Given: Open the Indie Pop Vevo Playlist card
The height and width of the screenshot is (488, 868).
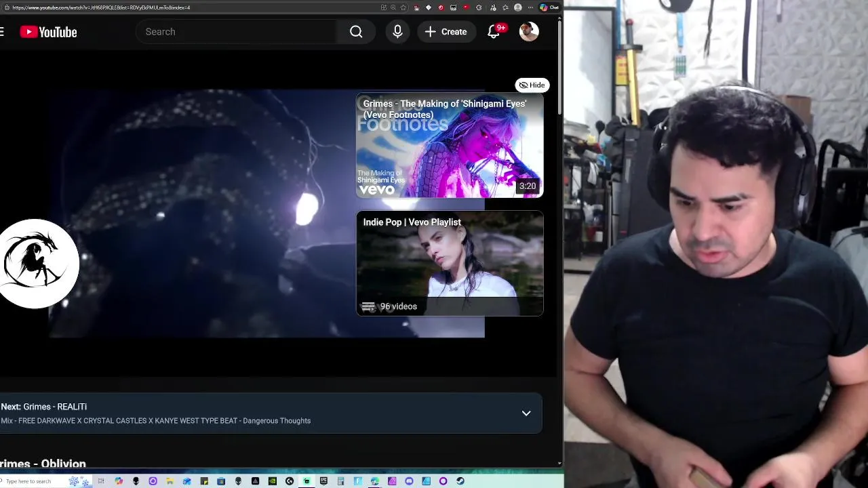Looking at the screenshot, I should pyautogui.click(x=450, y=264).
